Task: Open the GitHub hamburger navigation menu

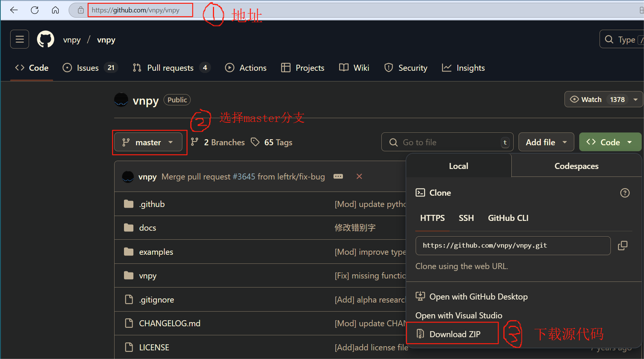Action: point(20,39)
